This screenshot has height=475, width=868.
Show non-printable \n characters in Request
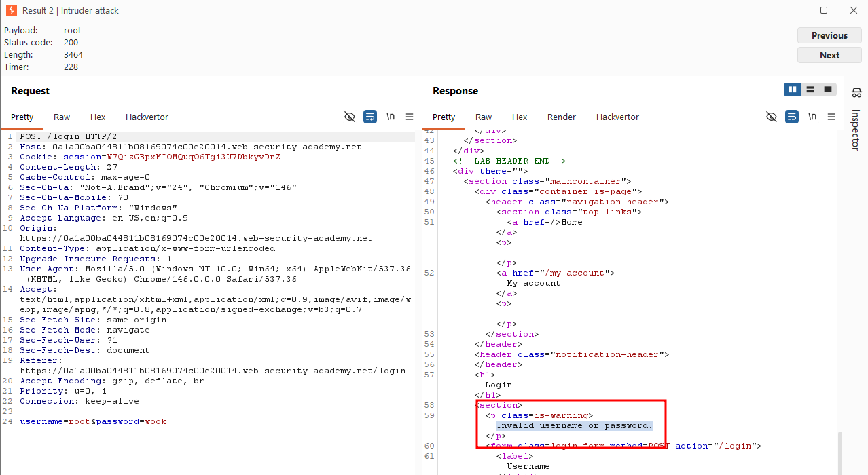point(391,117)
